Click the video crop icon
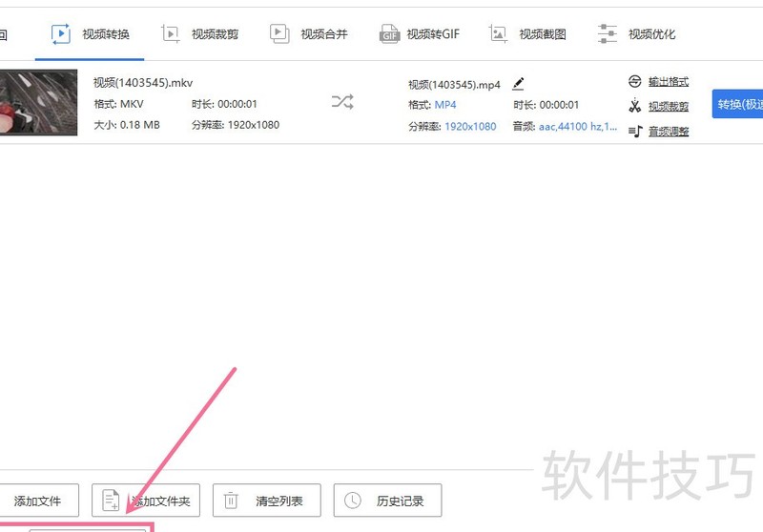 171,34
